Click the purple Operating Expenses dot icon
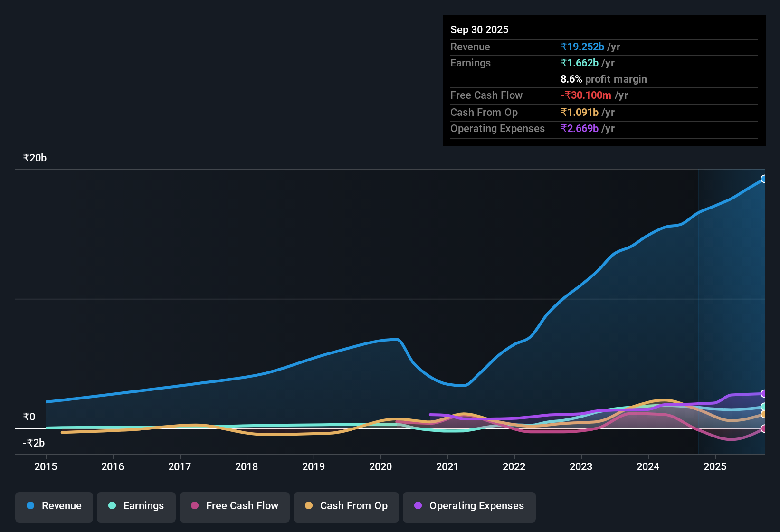Viewport: 780px width, 532px height. 418,505
